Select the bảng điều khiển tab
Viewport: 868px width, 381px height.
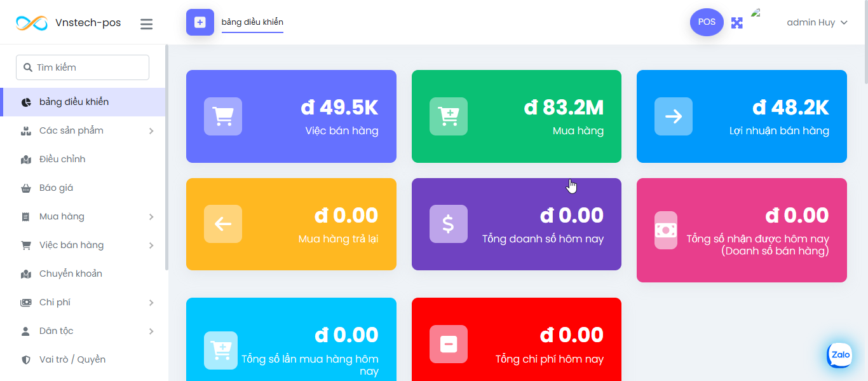click(252, 22)
